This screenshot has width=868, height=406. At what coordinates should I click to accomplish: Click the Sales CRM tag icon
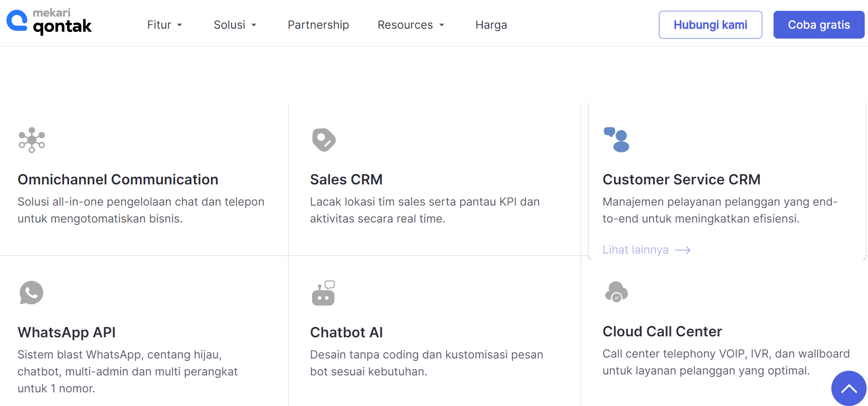tap(324, 140)
